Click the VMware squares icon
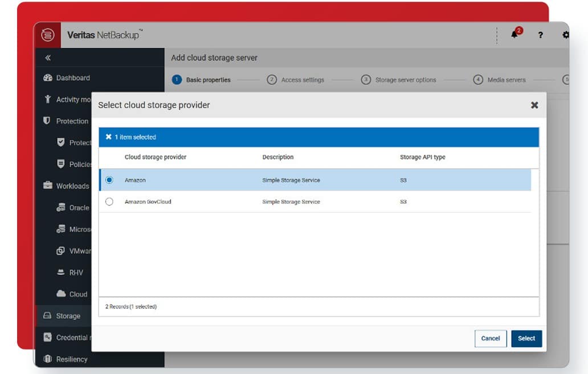 pos(61,250)
